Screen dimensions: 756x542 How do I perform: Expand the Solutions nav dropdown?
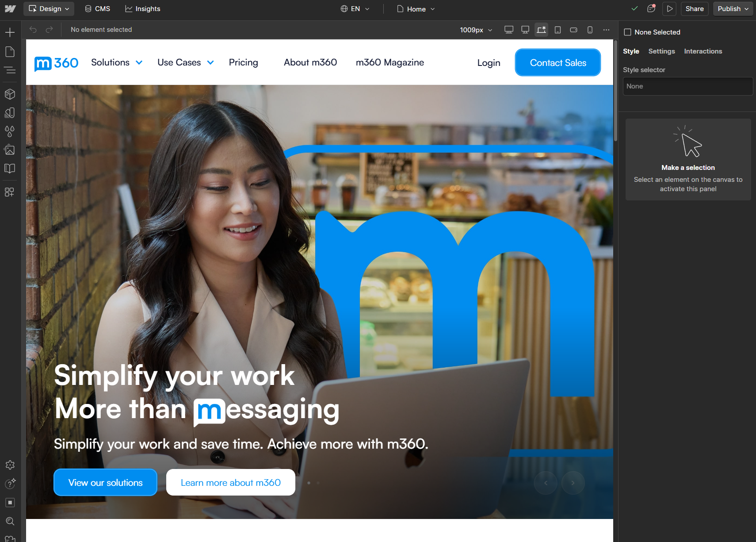tap(117, 62)
